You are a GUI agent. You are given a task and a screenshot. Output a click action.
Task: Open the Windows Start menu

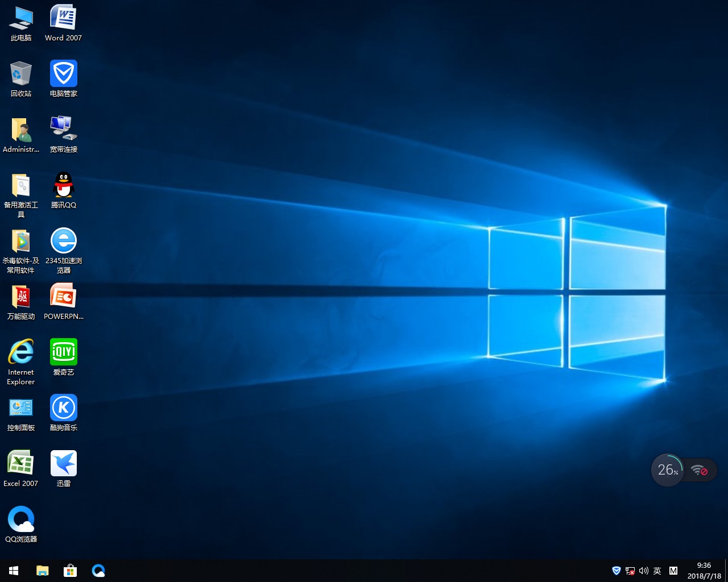click(14, 571)
